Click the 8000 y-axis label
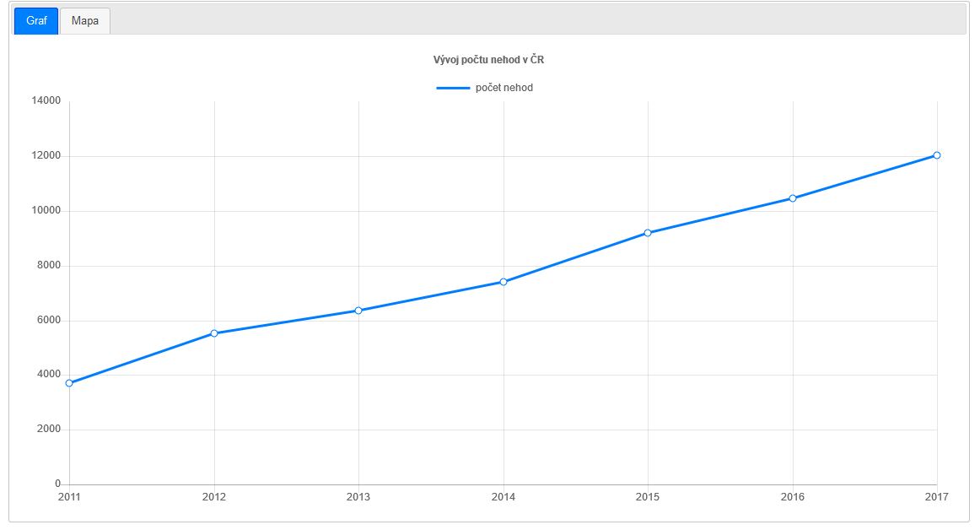Viewport: 980px width, 530px height. point(48,266)
